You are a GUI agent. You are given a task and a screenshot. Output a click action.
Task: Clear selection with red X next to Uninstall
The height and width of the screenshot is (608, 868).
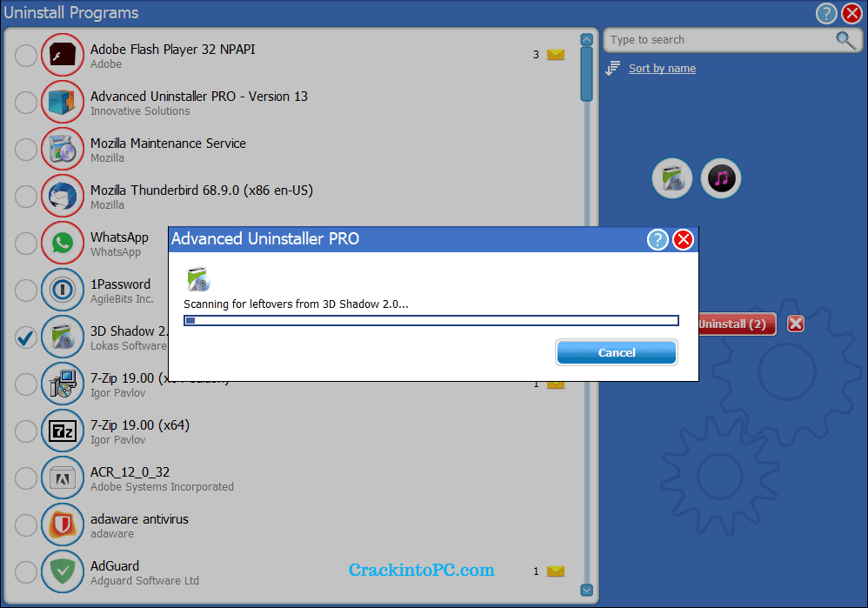(796, 324)
